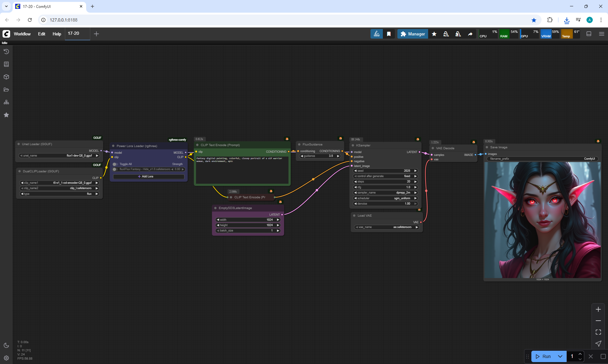Switch on Toggle All loras
This screenshot has height=364, width=608.
pyautogui.click(x=115, y=164)
